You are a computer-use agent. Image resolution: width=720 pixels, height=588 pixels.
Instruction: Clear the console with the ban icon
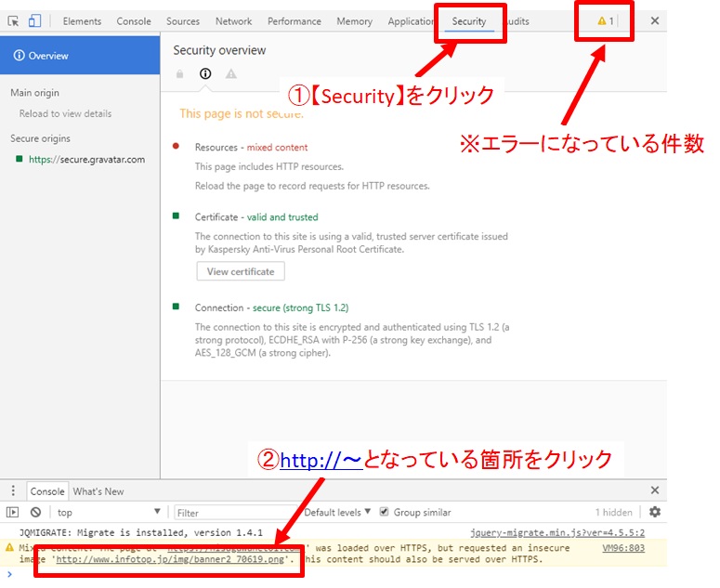(x=35, y=512)
